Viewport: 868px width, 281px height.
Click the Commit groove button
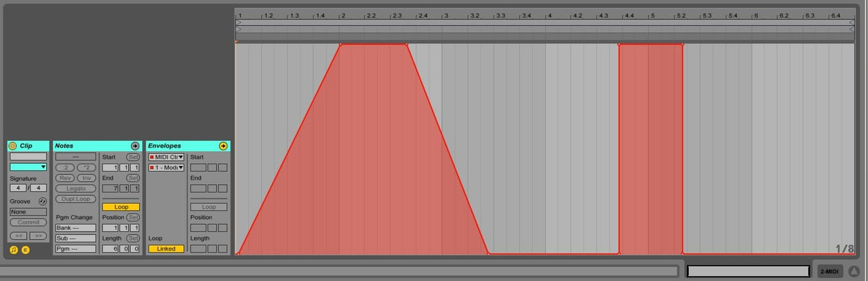[28, 222]
